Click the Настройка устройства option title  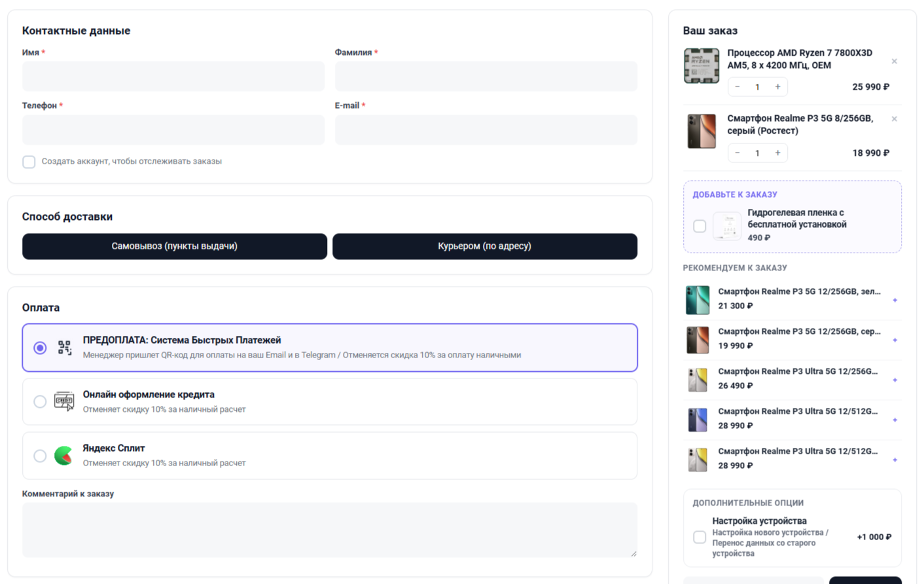click(760, 521)
